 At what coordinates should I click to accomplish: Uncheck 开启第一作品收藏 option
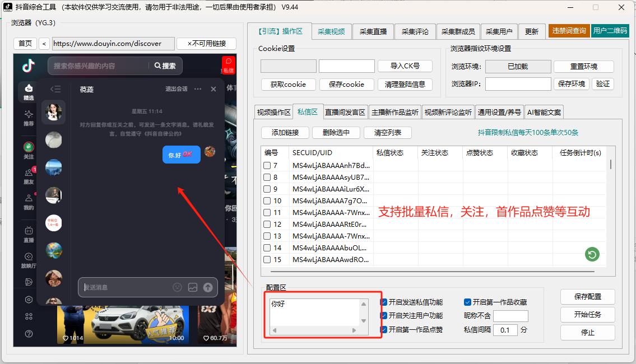[x=467, y=301]
